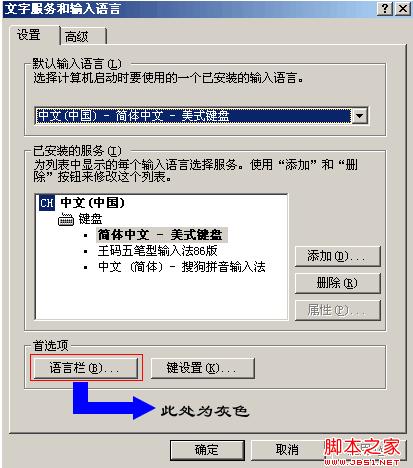Screen dimensions: 413x468
Task: Click the default language combo box field
Action: pos(201,116)
